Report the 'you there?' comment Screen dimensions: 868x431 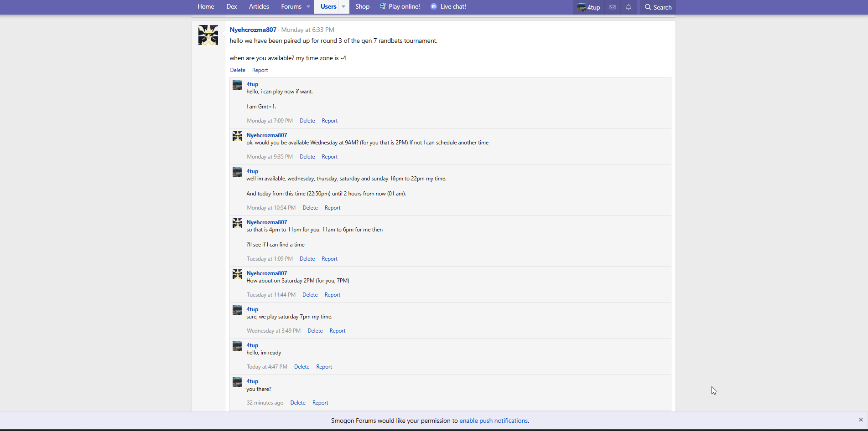[x=320, y=403]
